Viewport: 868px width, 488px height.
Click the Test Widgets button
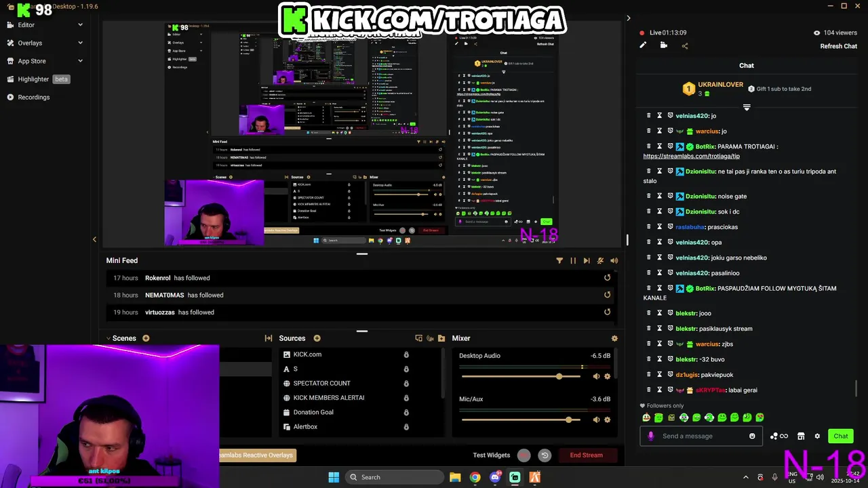(491, 455)
